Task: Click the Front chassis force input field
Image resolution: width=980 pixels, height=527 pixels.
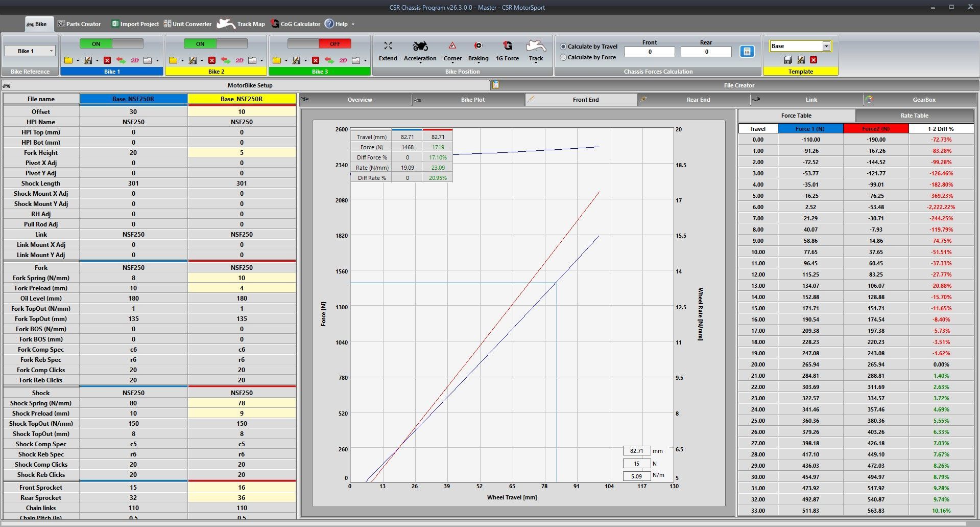Action: (649, 52)
